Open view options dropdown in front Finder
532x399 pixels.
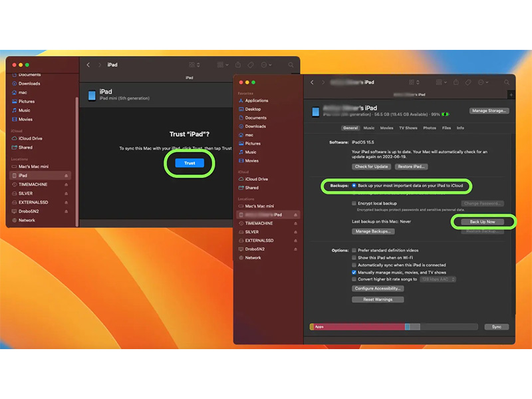(414, 82)
